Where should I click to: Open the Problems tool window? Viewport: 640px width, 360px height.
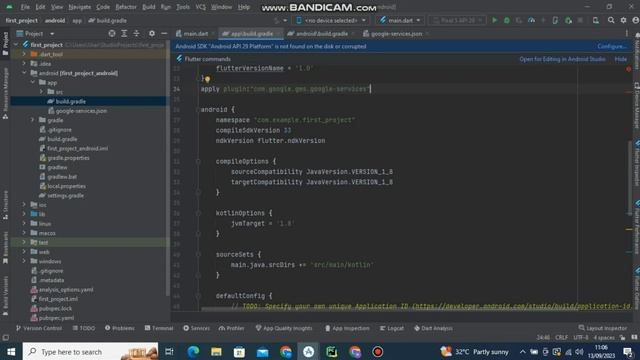(120, 328)
